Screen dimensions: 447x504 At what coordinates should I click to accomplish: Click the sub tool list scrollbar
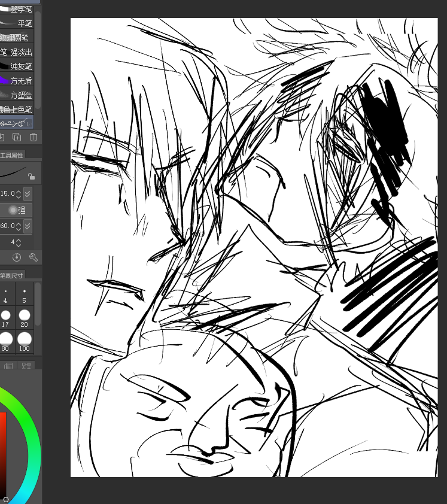tap(38, 60)
